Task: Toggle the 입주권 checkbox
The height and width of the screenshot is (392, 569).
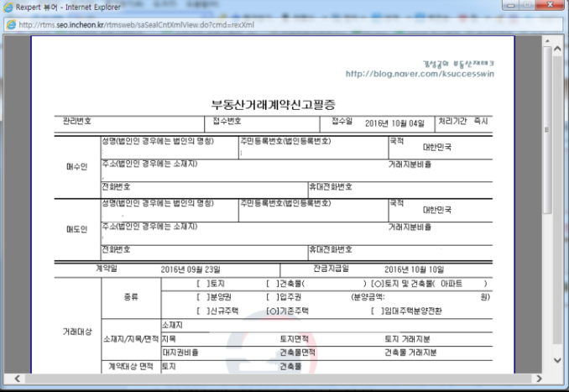Action: tap(273, 297)
